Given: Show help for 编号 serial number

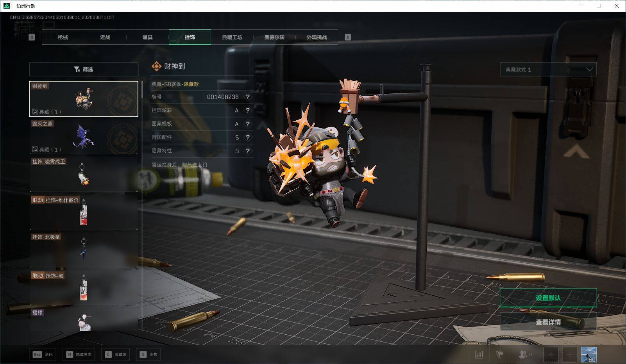Looking at the screenshot, I should tap(248, 97).
